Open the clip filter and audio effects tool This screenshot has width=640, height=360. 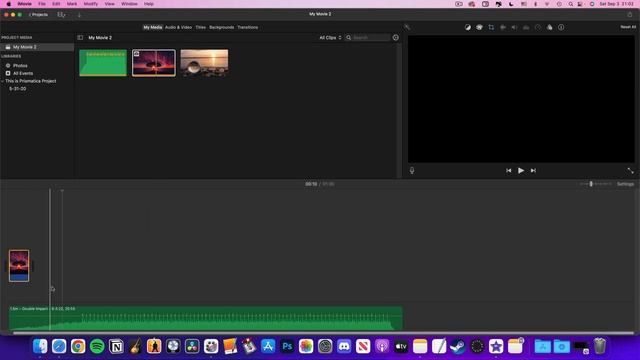(x=549, y=27)
